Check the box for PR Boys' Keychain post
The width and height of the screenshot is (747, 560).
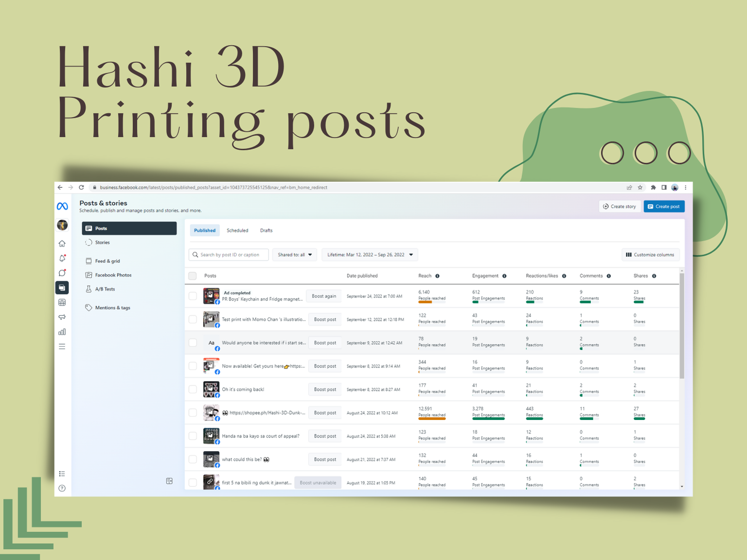[x=193, y=296]
